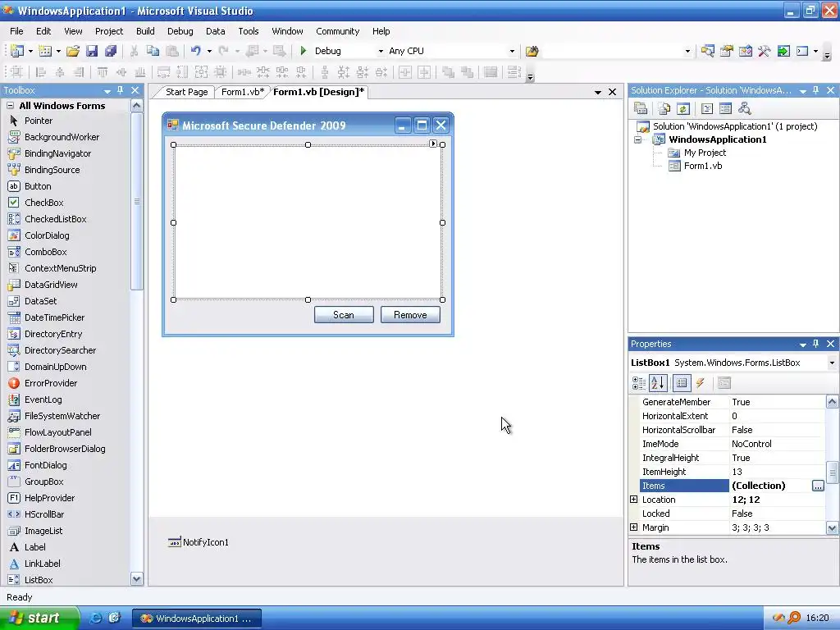The width and height of the screenshot is (840, 630).
Task: Open the Community menu
Action: click(x=337, y=31)
